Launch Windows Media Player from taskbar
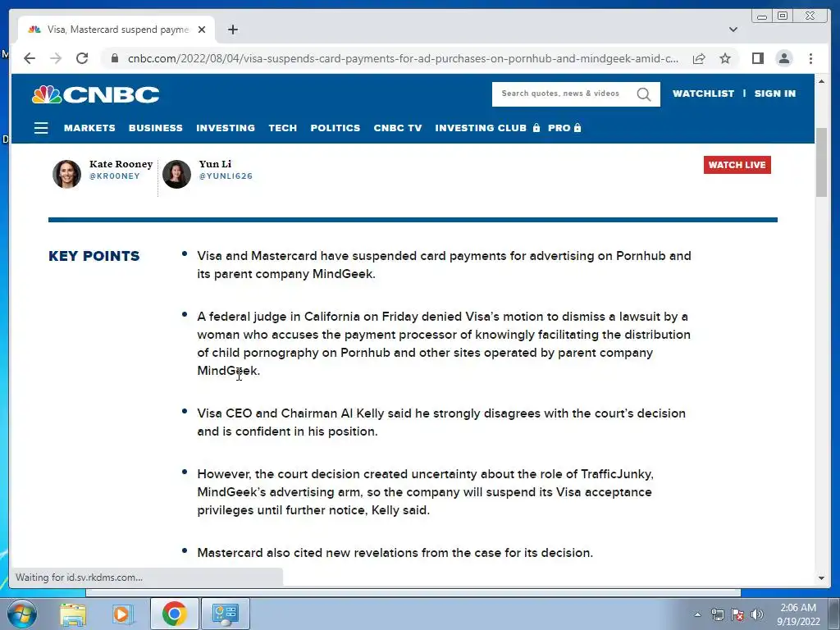 click(122, 614)
